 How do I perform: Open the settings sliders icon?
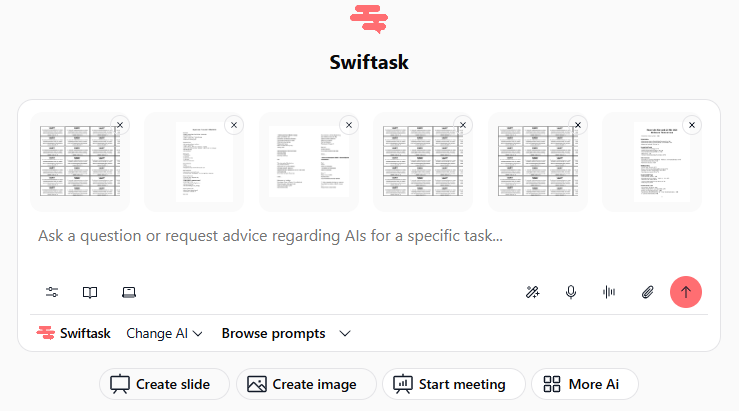[52, 292]
